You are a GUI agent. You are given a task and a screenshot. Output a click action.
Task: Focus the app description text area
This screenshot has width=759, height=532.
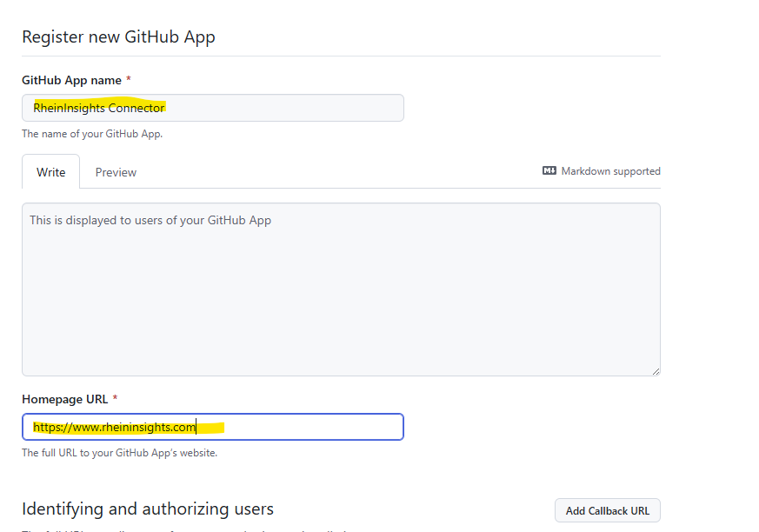point(342,289)
